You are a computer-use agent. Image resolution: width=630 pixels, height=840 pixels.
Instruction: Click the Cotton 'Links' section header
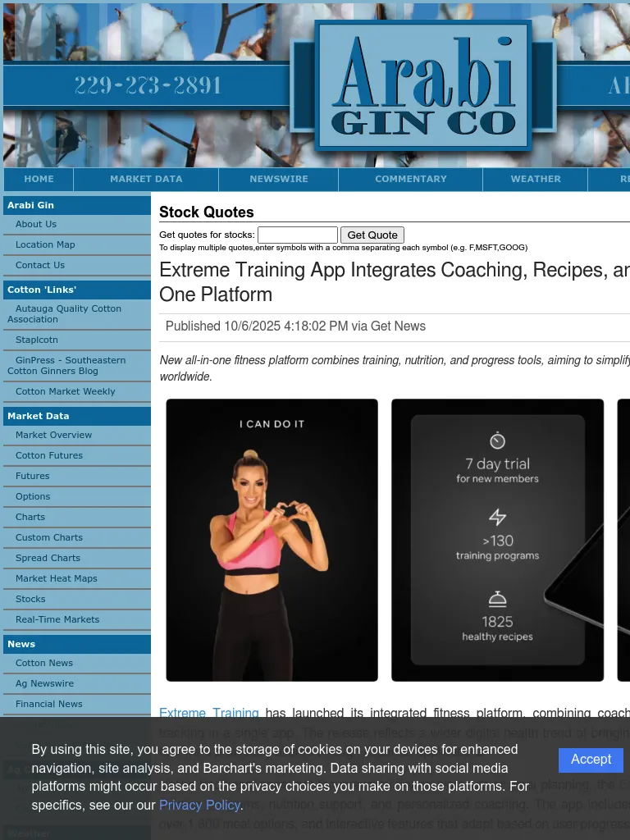(76, 290)
